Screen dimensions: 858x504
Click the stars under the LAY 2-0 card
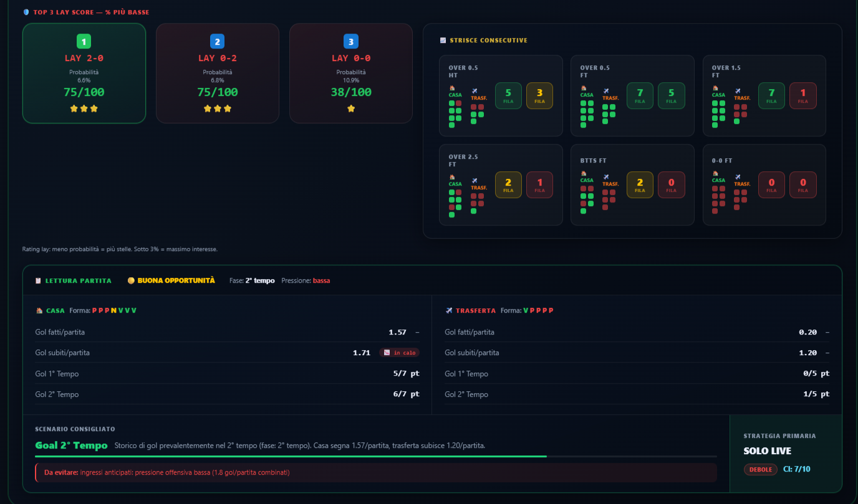click(x=84, y=108)
